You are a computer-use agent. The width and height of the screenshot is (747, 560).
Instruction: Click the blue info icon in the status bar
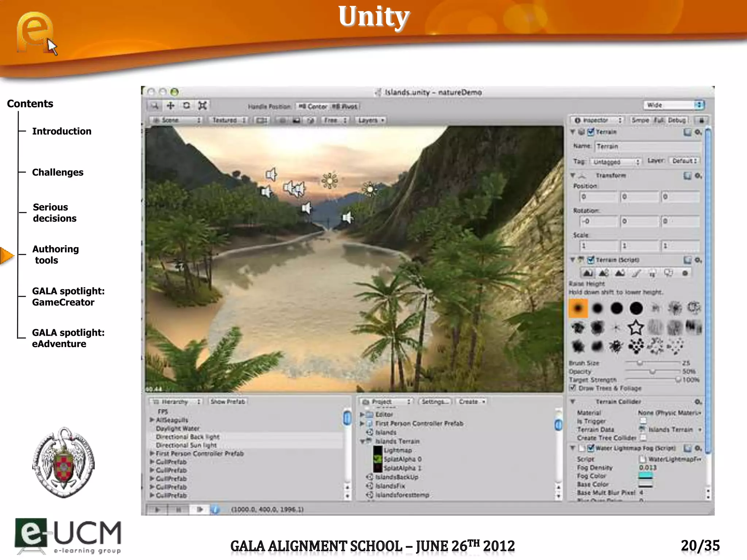215,509
